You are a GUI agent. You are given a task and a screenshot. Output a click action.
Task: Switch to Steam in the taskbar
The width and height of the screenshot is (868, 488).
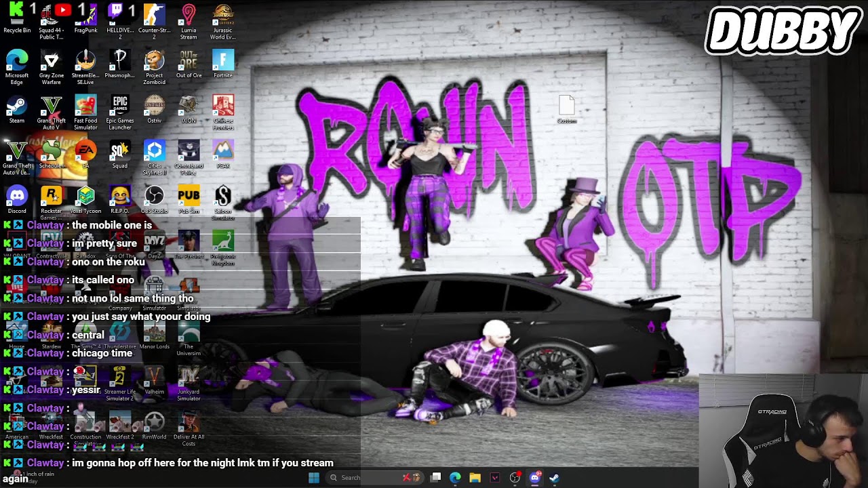pyautogui.click(x=554, y=477)
